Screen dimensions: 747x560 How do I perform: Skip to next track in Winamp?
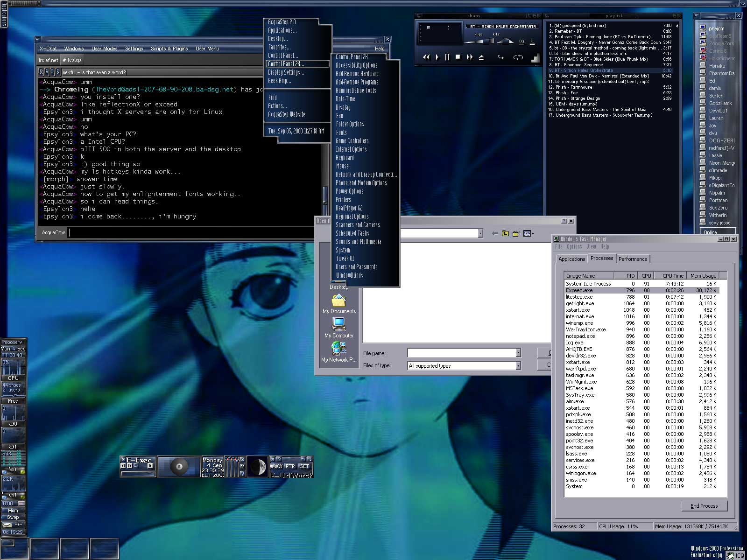coord(469,57)
